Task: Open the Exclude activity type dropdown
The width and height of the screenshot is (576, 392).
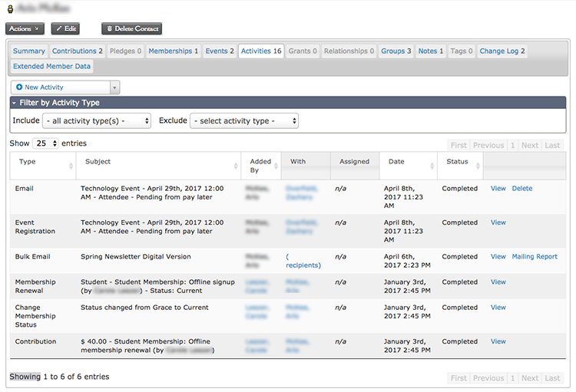Action: point(244,120)
